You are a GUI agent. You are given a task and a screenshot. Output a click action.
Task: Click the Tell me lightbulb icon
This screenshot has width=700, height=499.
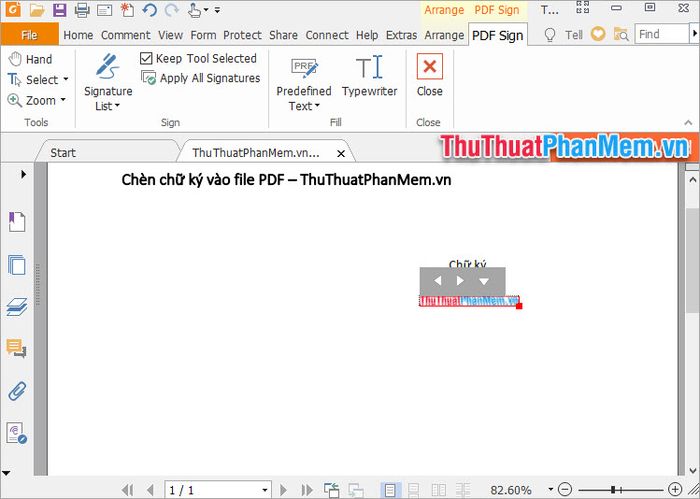tap(550, 35)
